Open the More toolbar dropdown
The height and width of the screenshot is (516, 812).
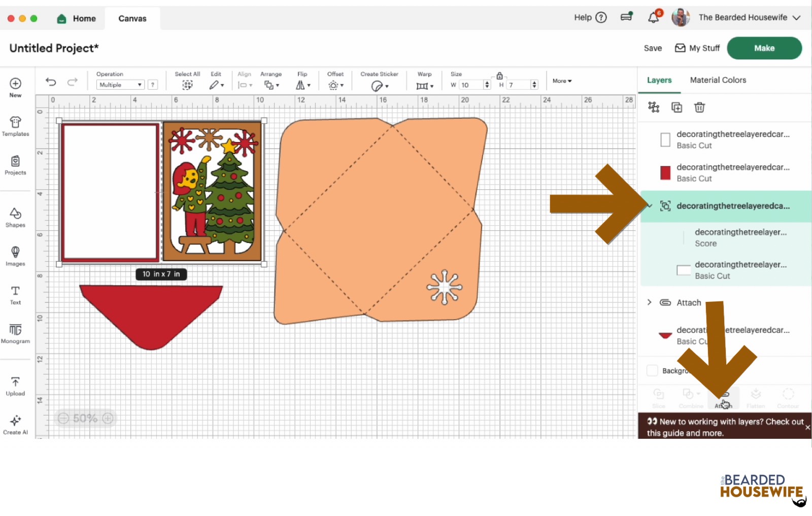click(x=562, y=81)
